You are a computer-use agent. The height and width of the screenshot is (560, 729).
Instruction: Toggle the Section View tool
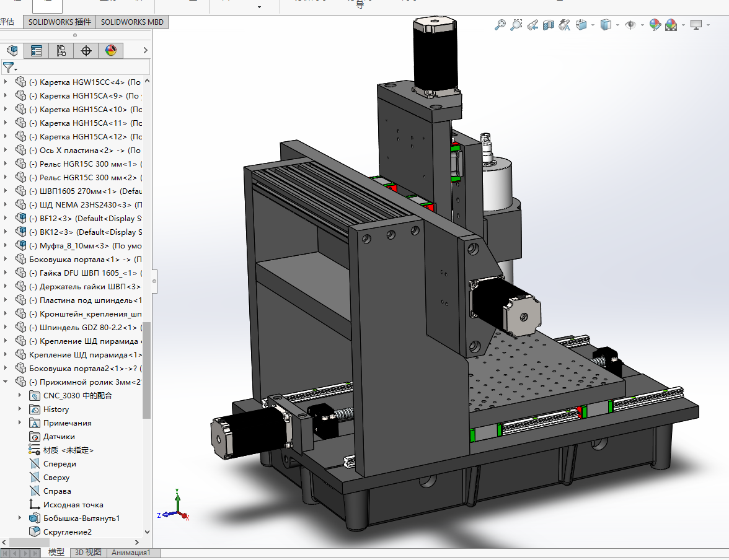coord(548,25)
